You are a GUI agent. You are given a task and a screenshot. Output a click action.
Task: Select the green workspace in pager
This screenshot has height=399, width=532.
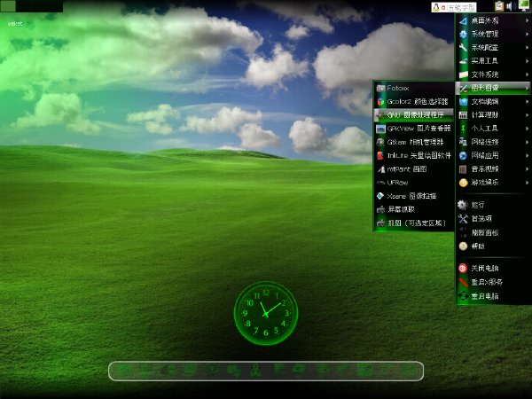pos(8,6)
